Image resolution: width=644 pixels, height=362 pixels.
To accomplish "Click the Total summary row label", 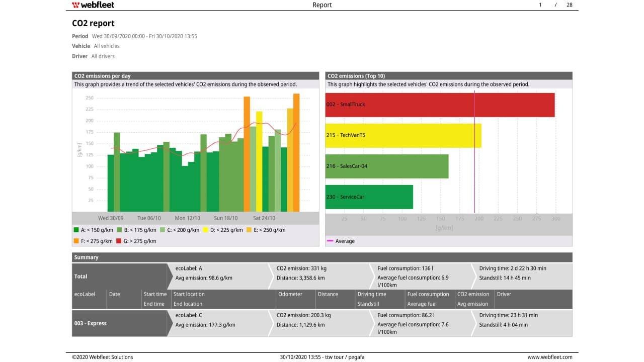I will [119, 277].
